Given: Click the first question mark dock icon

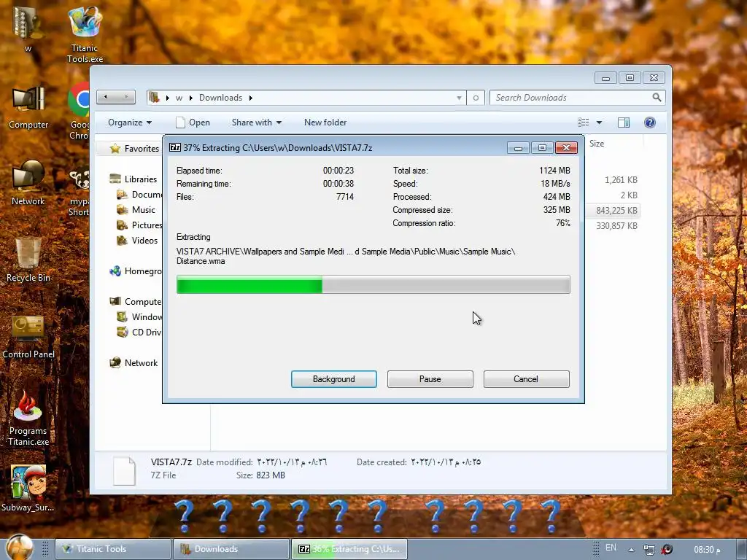Looking at the screenshot, I should 185,516.
